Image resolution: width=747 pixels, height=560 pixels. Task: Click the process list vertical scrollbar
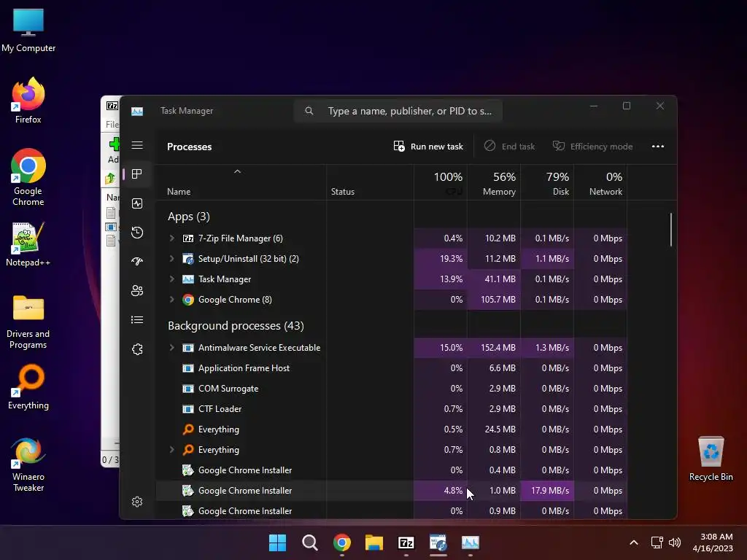pos(671,230)
